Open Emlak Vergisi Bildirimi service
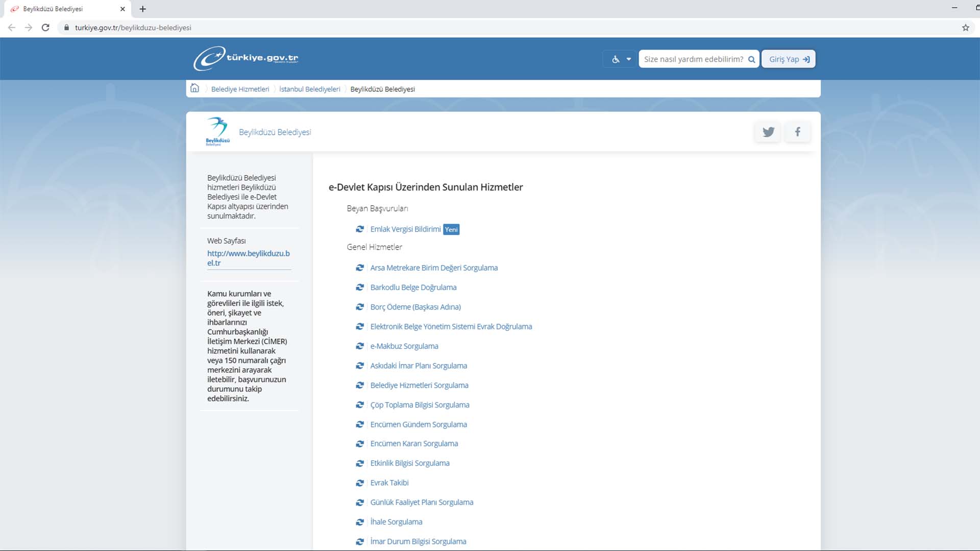The image size is (980, 551). point(405,229)
